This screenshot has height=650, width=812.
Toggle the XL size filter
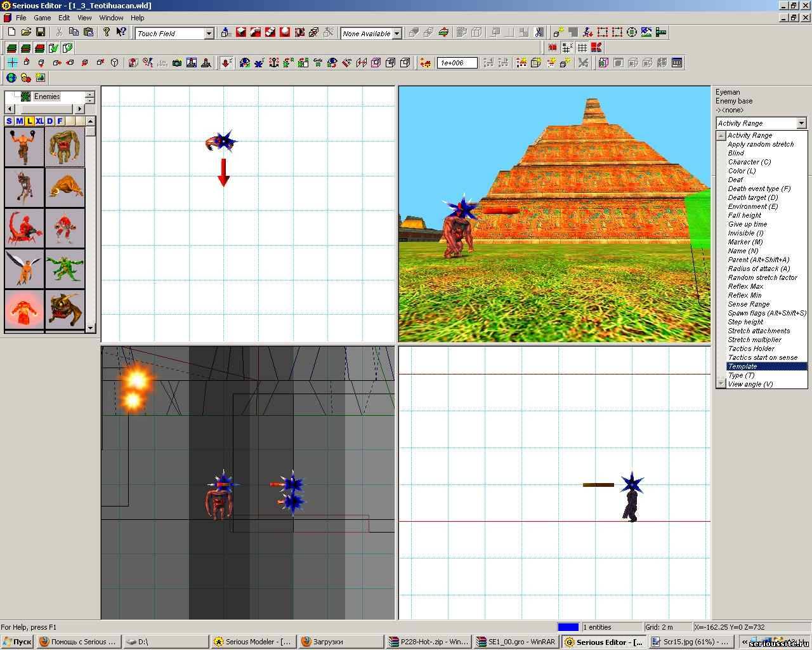[39, 121]
